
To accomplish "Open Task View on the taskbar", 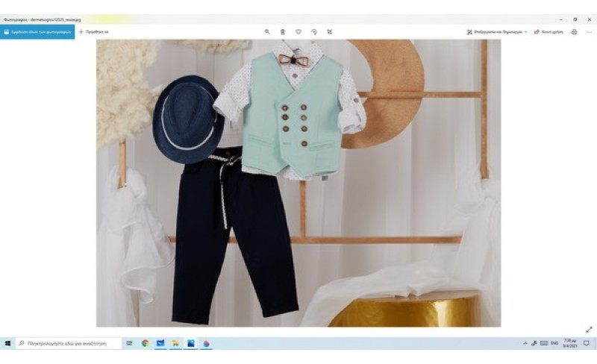I will point(129,343).
